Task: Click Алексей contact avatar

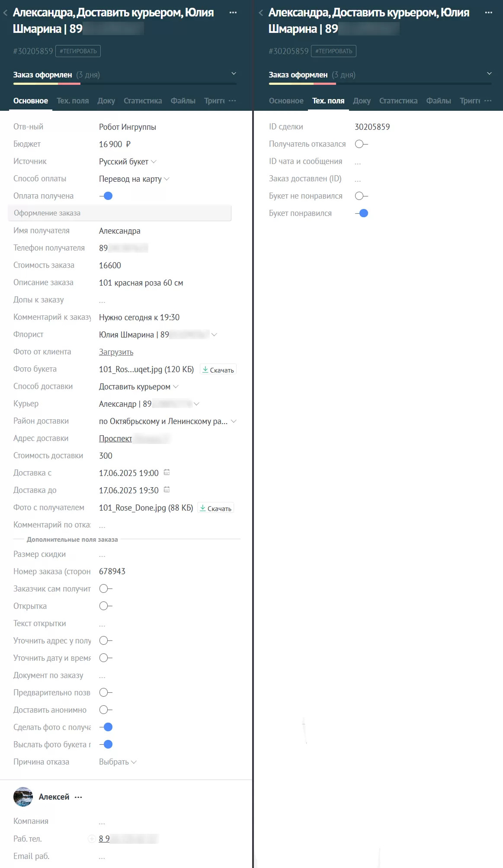Action: coord(23,797)
